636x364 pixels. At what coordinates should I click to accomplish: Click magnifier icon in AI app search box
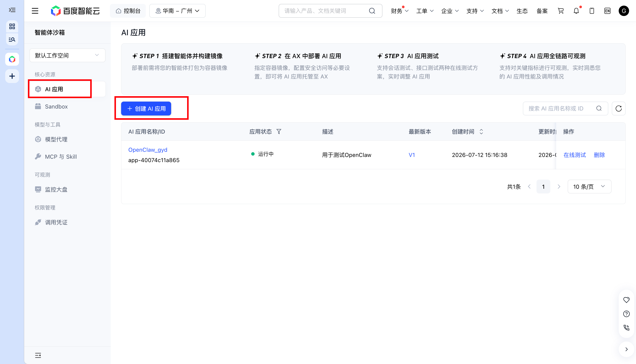(599, 109)
